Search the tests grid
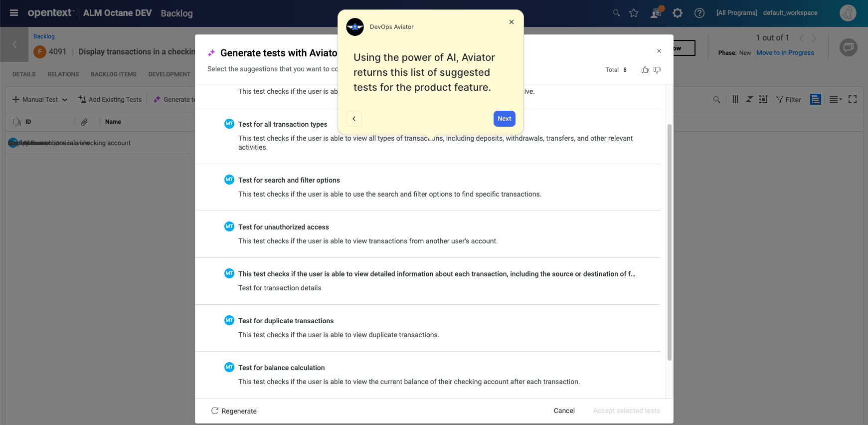This screenshot has height=425, width=868. pyautogui.click(x=717, y=100)
